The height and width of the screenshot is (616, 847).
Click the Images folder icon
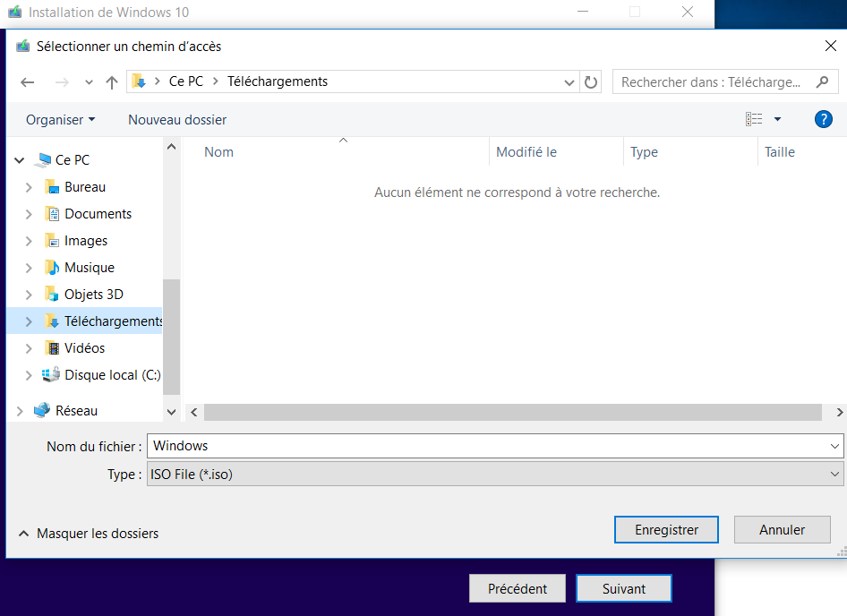click(53, 241)
